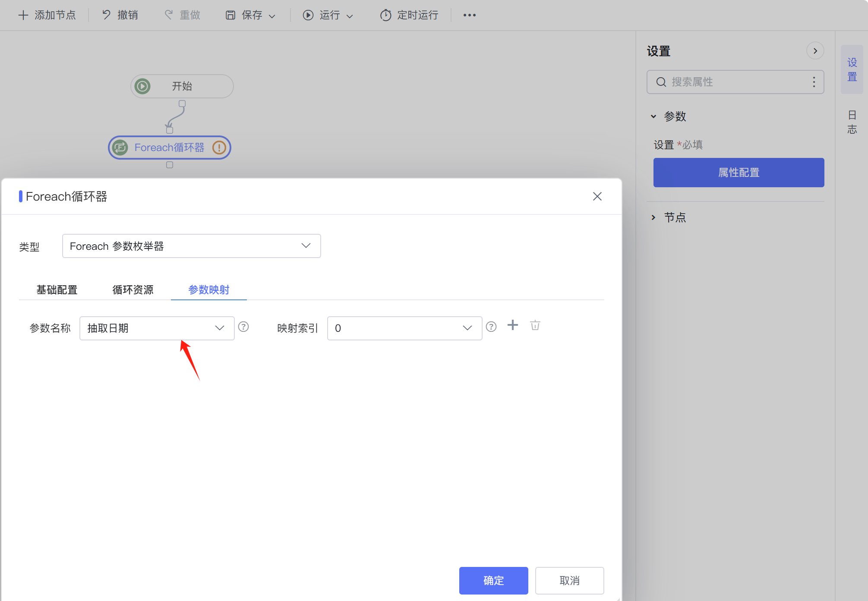Select the 开始 node on canvas
This screenshot has width=868, height=601.
click(x=182, y=86)
